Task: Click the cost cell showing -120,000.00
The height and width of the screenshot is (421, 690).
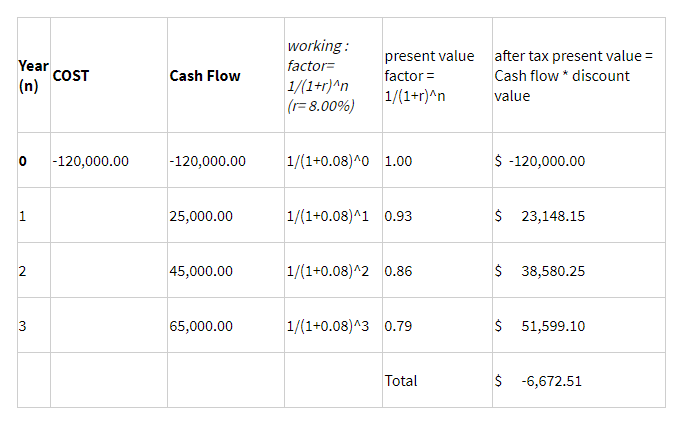Action: tap(90, 161)
